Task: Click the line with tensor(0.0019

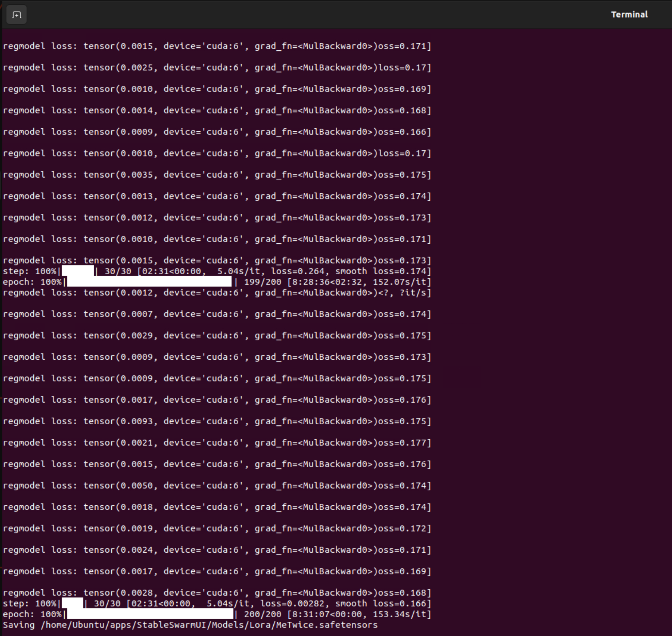Action: coord(217,528)
